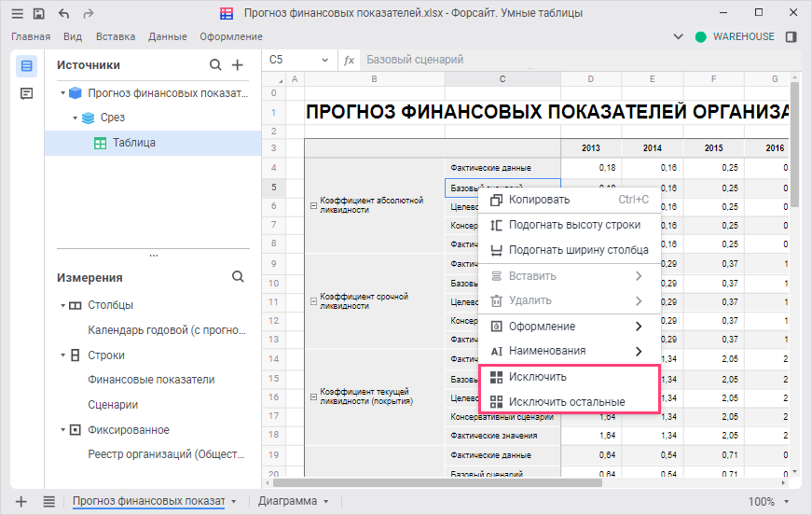This screenshot has width=812, height=515.
Task: Open the Вид ribbon tab
Action: [x=73, y=36]
